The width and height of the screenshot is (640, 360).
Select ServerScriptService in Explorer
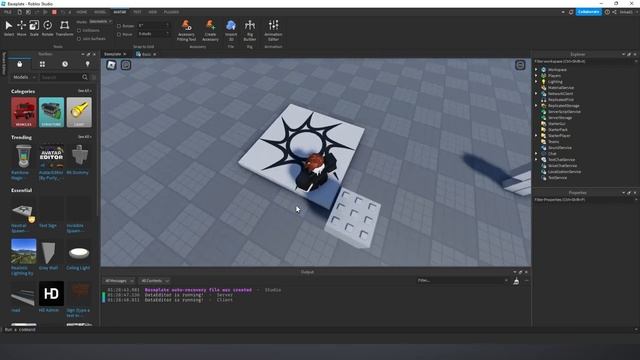tap(564, 111)
